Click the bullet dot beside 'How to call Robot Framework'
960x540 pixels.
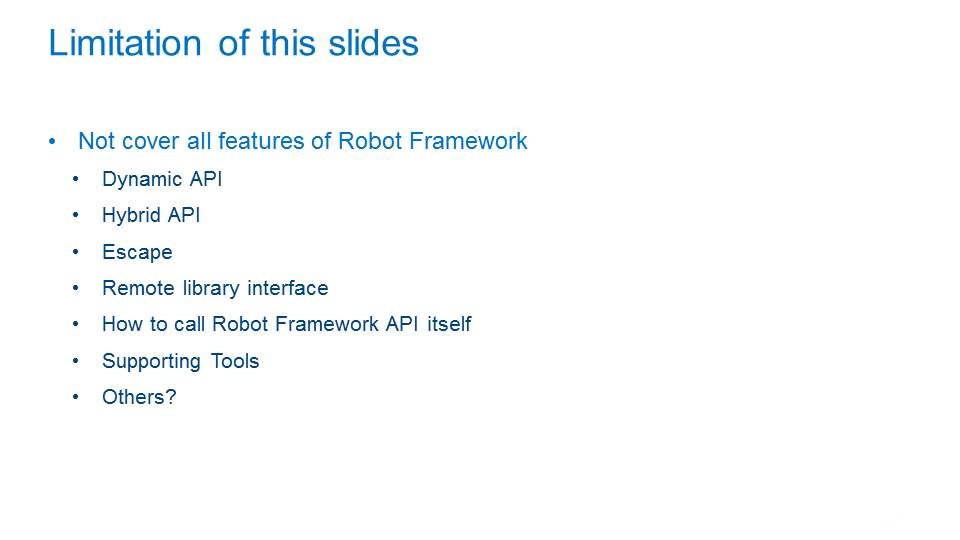pyautogui.click(x=75, y=324)
